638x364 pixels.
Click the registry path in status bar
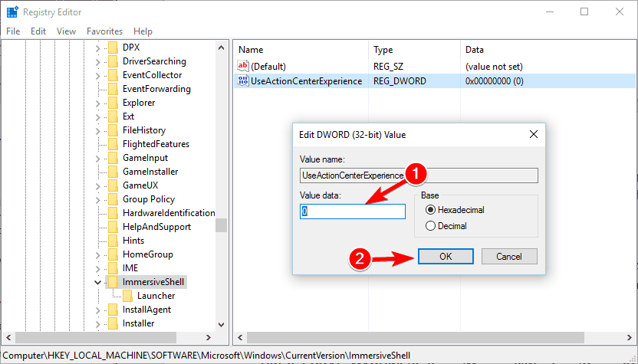pos(206,355)
